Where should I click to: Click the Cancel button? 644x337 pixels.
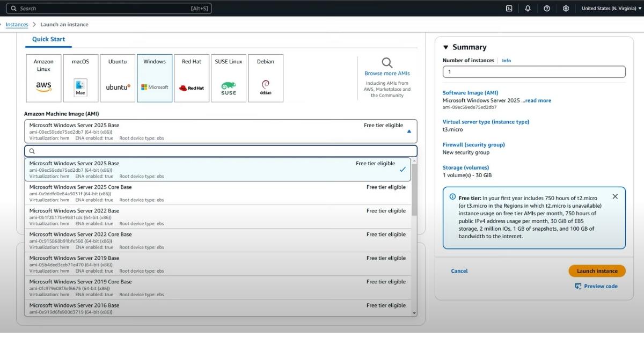tap(459, 271)
